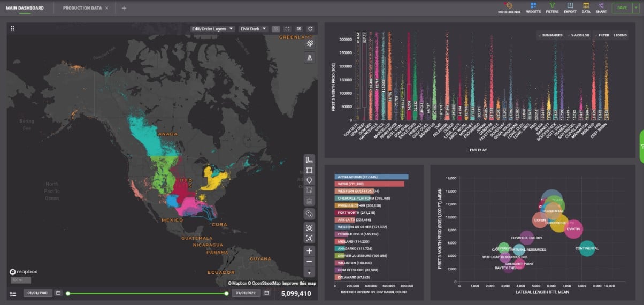The height and width of the screenshot is (305, 644).
Task: Enter fullscreen map mode
Action: coord(287,29)
